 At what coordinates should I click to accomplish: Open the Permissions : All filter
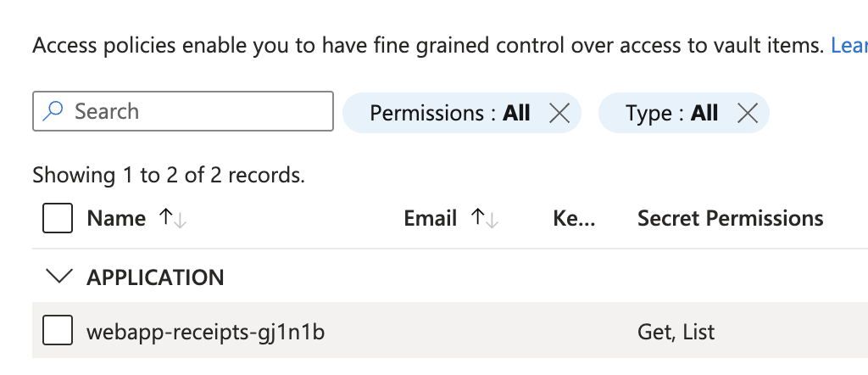(449, 113)
